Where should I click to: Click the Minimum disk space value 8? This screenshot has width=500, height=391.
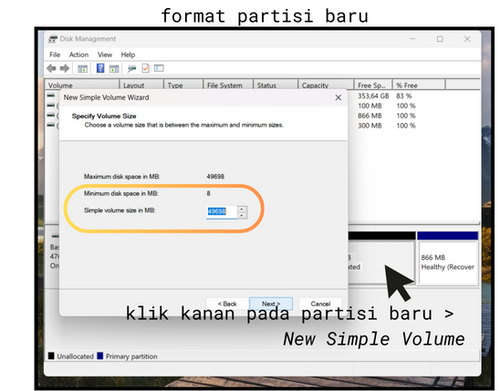208,193
